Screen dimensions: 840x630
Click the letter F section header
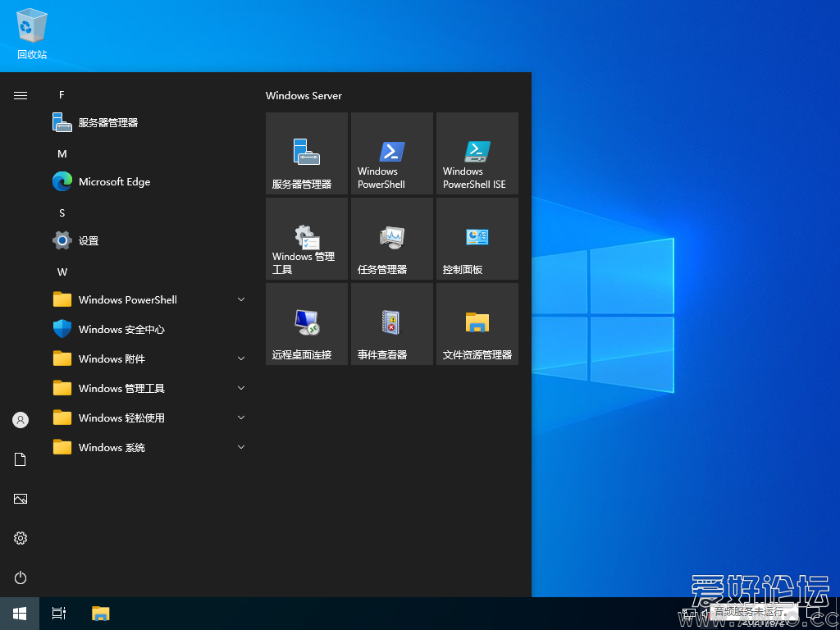tap(62, 95)
